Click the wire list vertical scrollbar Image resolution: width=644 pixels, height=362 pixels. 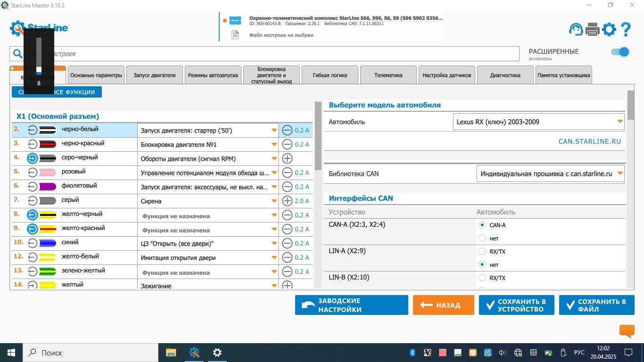coord(318,137)
